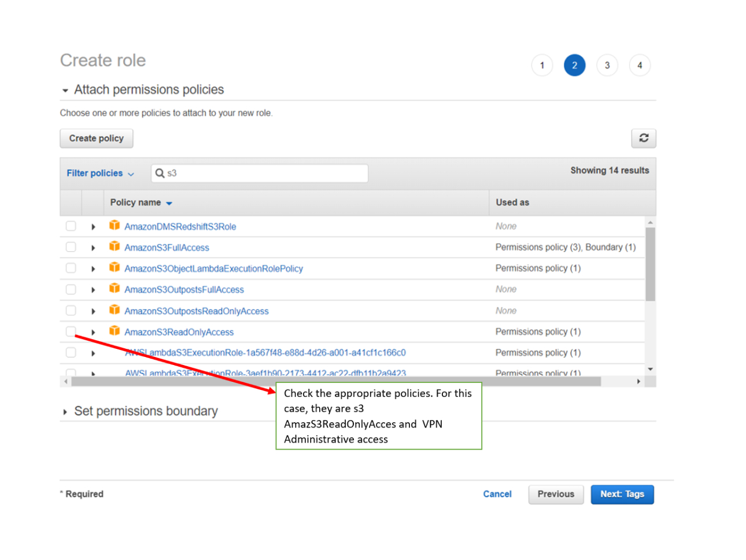Click the policy icon beside AmazonS3ReadOnlyAccess

click(115, 331)
